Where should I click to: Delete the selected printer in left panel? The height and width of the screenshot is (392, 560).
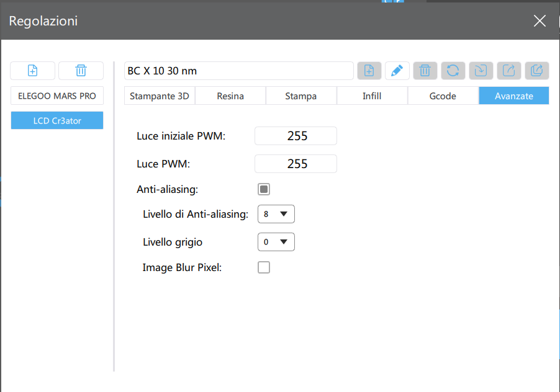pos(81,71)
